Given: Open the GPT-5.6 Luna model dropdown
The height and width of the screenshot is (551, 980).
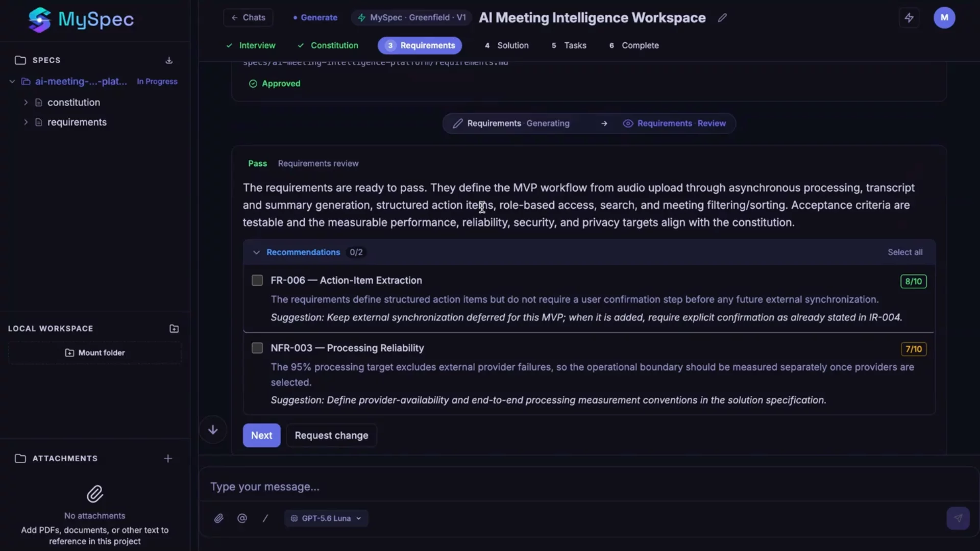Looking at the screenshot, I should click(x=326, y=518).
